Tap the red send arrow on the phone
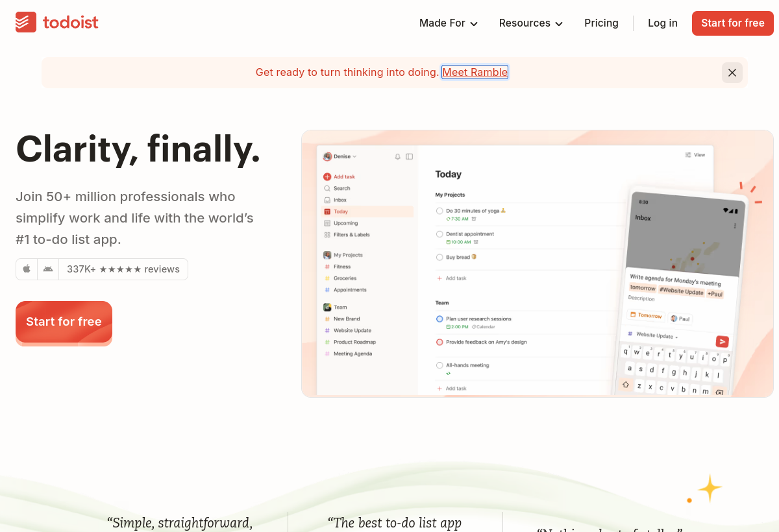Image resolution: width=779 pixels, height=532 pixels. coord(722,342)
